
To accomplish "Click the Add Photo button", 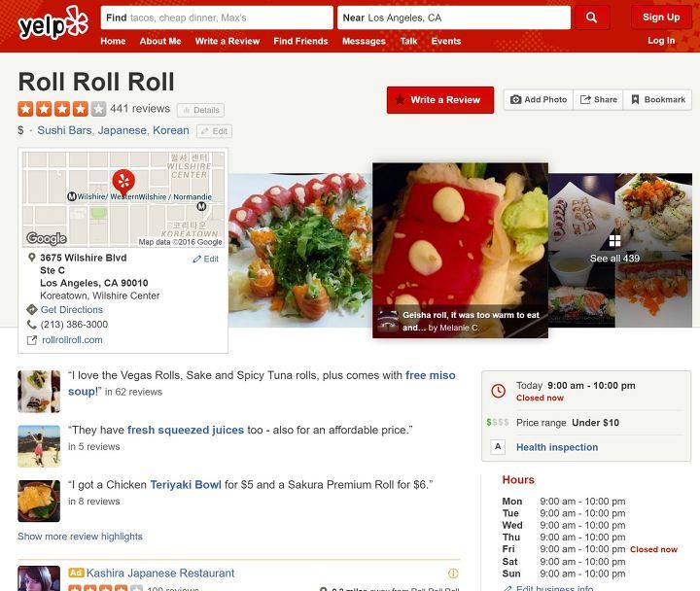I will (539, 99).
